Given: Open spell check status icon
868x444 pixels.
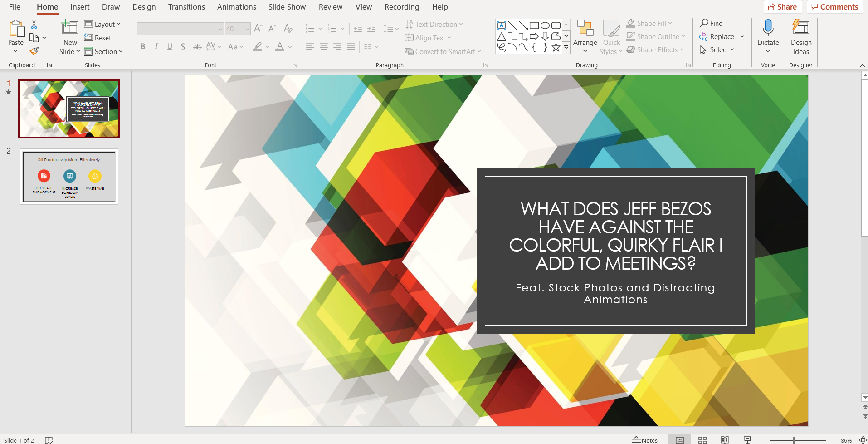Looking at the screenshot, I should pyautogui.click(x=49, y=440).
